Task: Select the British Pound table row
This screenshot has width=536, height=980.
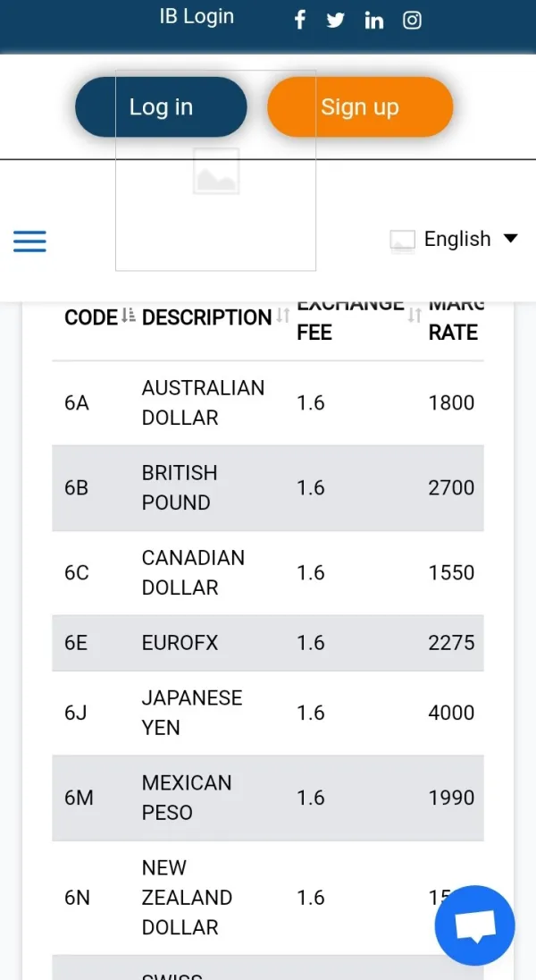Action: coord(268,488)
